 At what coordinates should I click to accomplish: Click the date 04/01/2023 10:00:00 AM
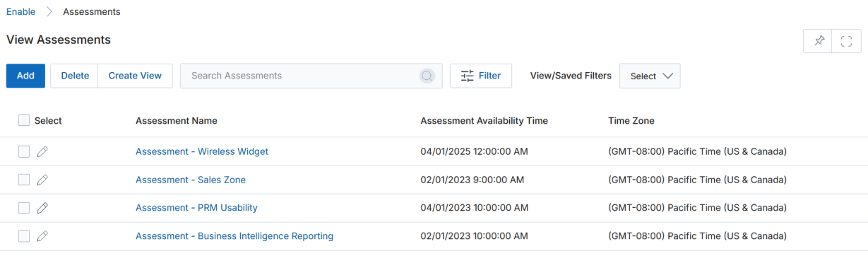pos(475,208)
